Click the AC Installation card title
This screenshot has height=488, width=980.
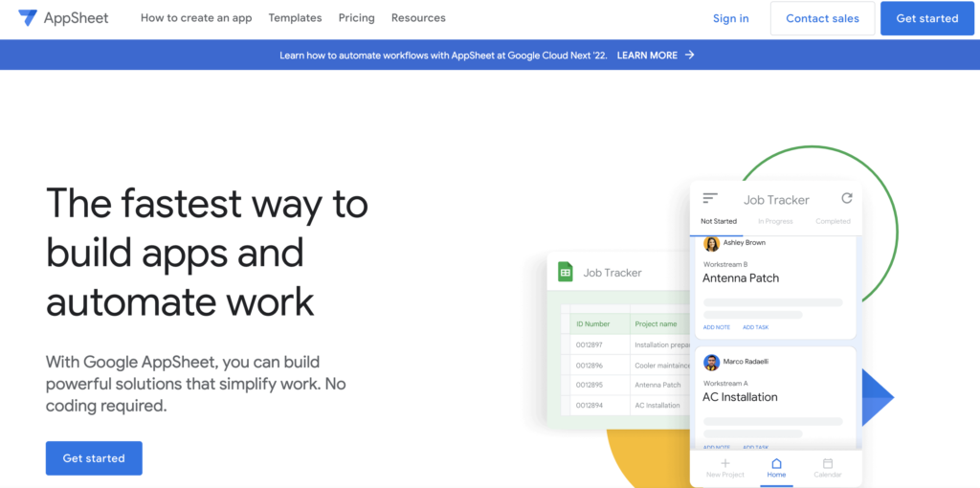tap(740, 397)
